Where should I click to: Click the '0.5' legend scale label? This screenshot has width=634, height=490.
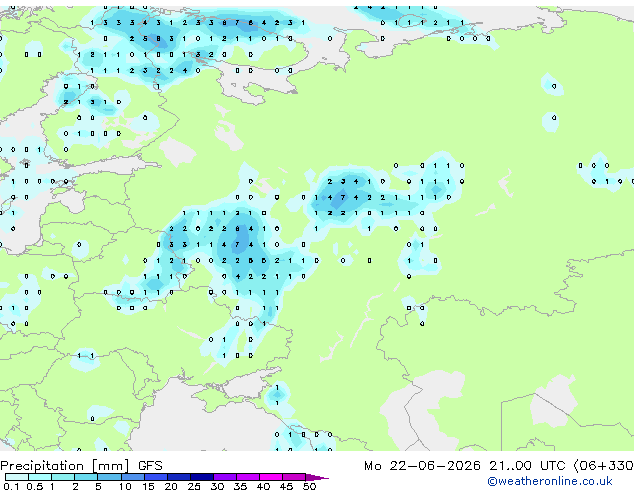pos(34,486)
